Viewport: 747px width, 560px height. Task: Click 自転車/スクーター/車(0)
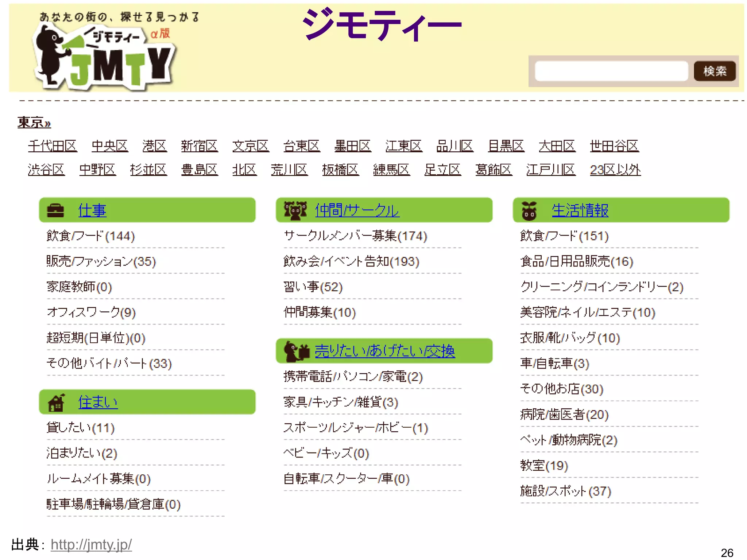347,479
